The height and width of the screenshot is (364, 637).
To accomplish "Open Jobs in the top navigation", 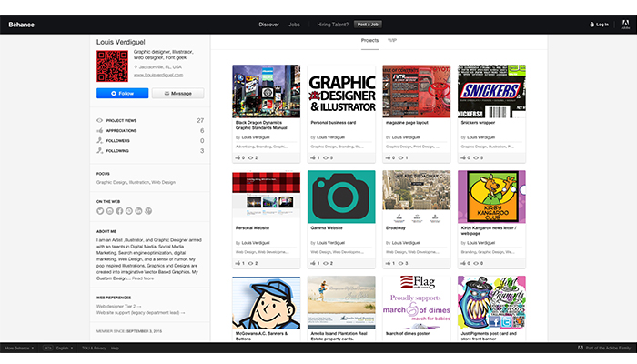I will point(294,25).
